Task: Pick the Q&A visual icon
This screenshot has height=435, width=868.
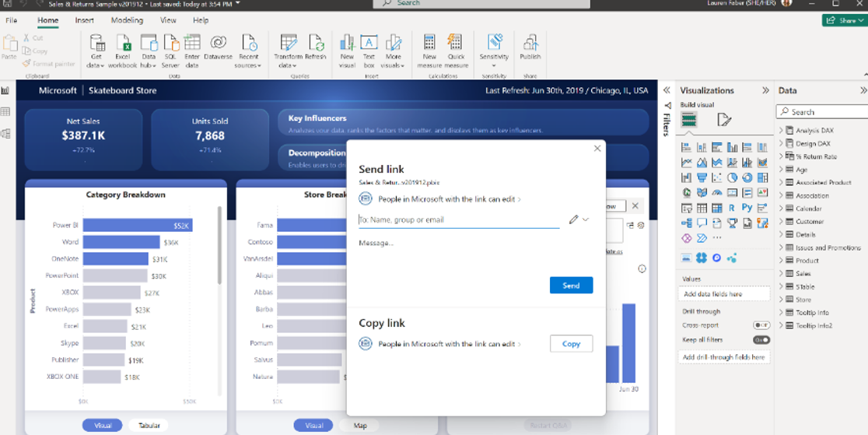Action: pyautogui.click(x=702, y=223)
